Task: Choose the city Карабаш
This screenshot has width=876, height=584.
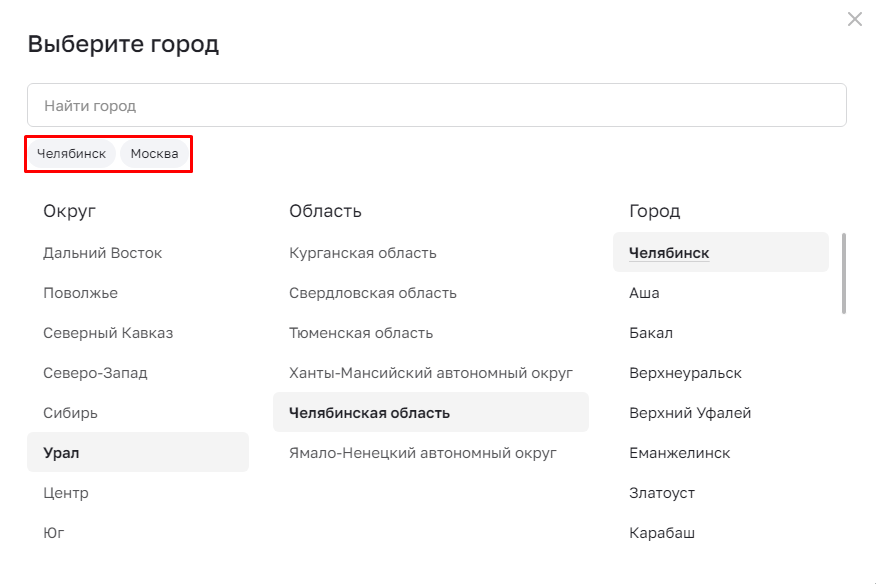Action: 662,533
